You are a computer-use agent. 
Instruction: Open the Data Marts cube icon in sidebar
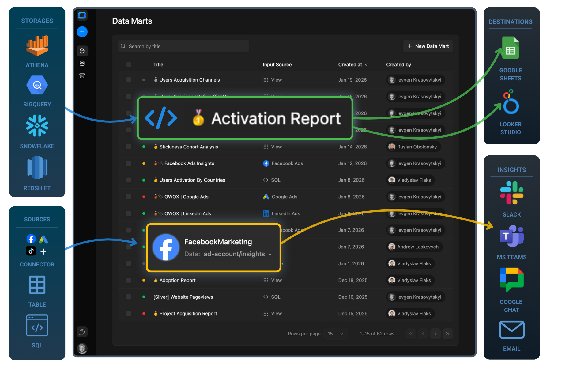click(82, 51)
